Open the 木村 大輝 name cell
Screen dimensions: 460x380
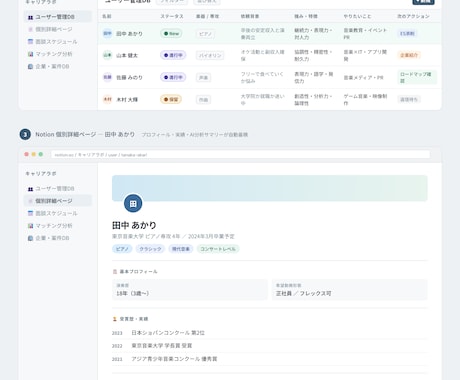pyautogui.click(x=127, y=99)
